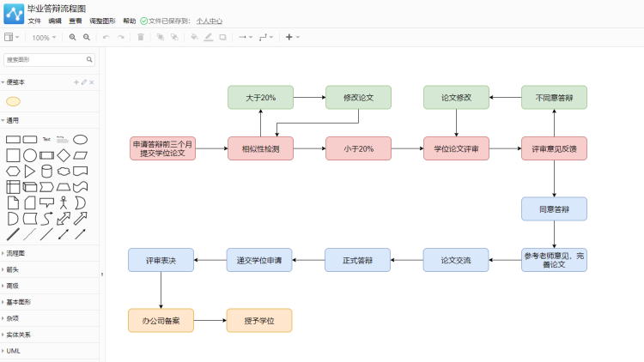The height and width of the screenshot is (362, 644).
Task: Click the search magnifier in shape search
Action: [89, 59]
